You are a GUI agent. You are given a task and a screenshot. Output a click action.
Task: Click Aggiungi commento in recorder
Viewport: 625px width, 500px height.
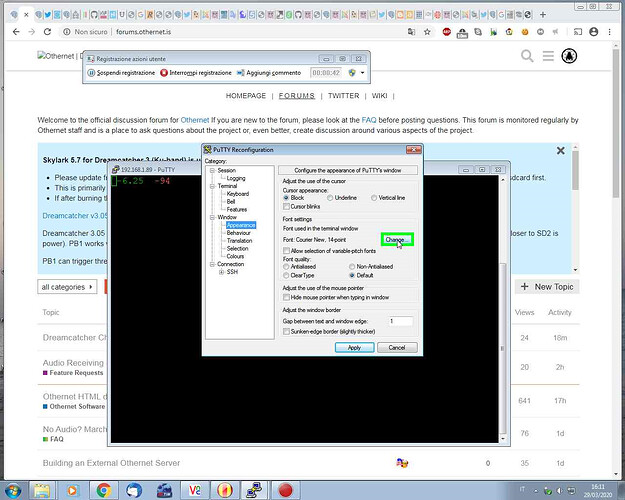tap(269, 73)
